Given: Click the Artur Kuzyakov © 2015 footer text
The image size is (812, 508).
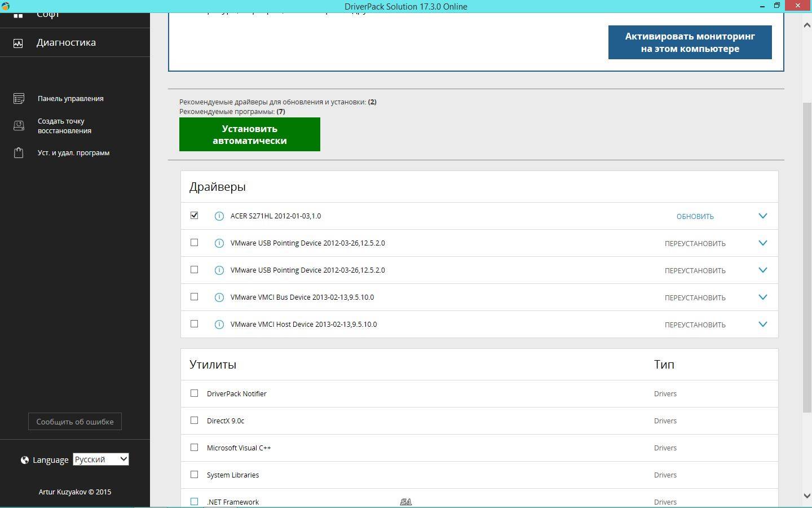Looking at the screenshot, I should pos(75,492).
